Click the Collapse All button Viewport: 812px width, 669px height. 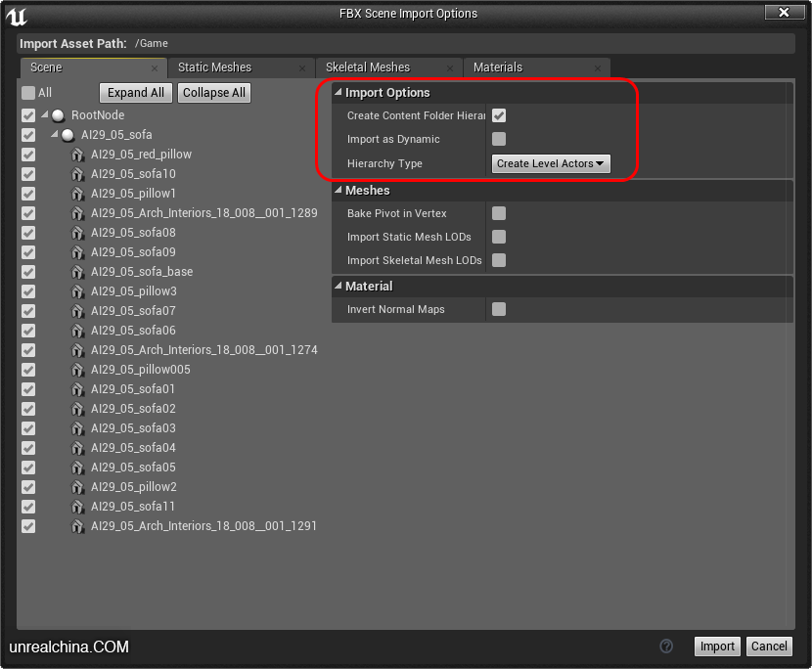click(214, 93)
